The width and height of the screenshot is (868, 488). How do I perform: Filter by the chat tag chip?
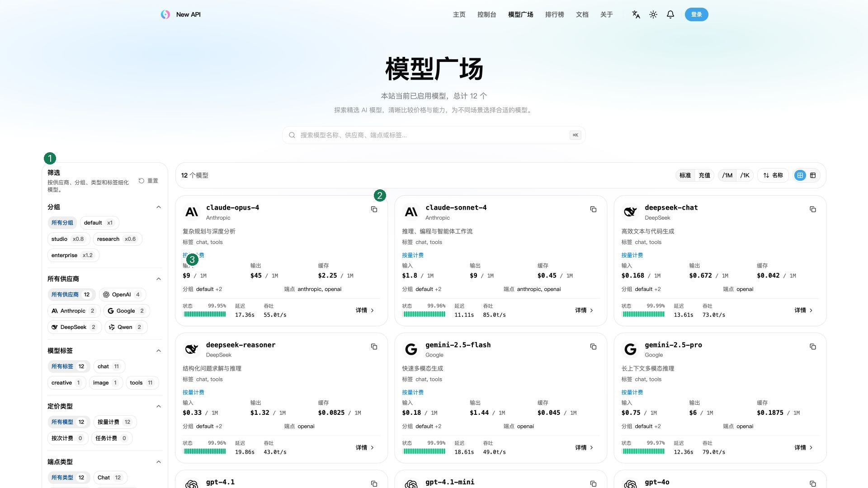click(x=108, y=366)
